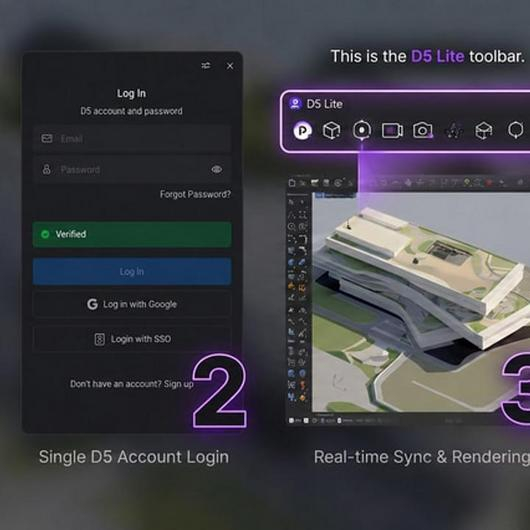Click the refresh loop icon in D5 Lite toolbar
Image resolution: width=530 pixels, height=530 pixels.
[516, 130]
